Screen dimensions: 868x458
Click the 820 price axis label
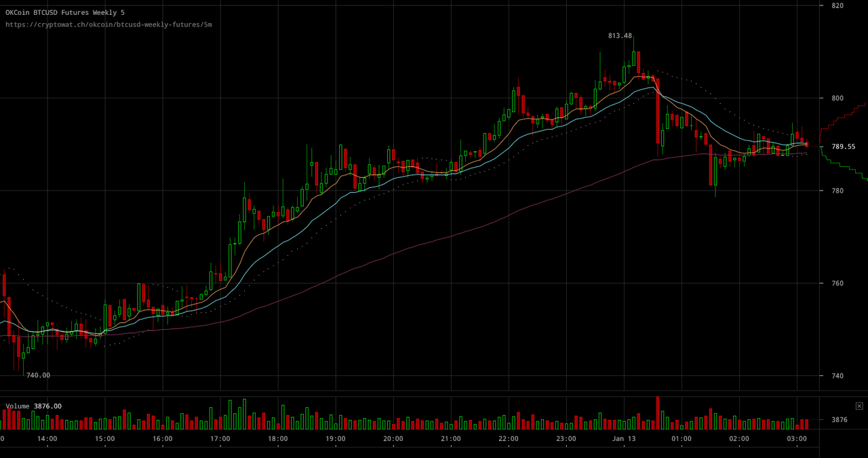tap(837, 5)
